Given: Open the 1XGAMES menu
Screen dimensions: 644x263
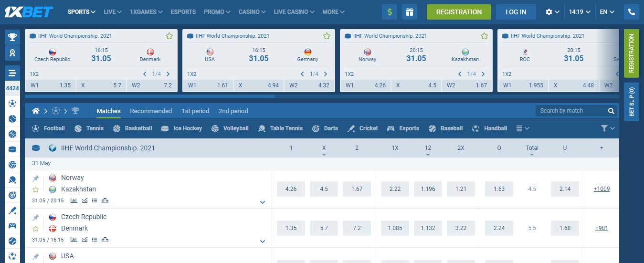Looking at the screenshot, I should pos(146,12).
